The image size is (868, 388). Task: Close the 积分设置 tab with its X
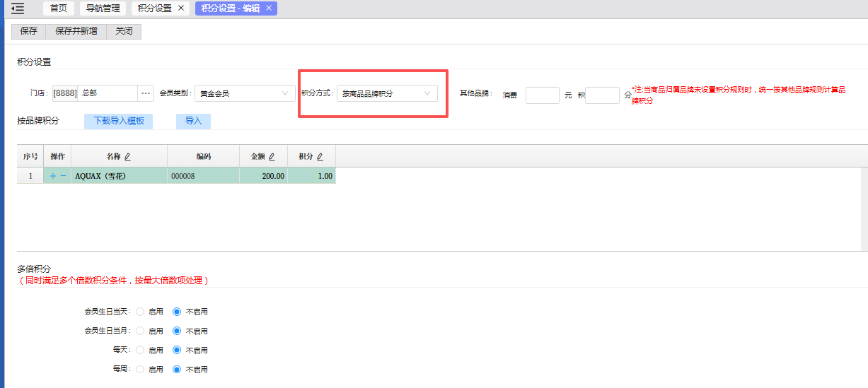tap(180, 8)
